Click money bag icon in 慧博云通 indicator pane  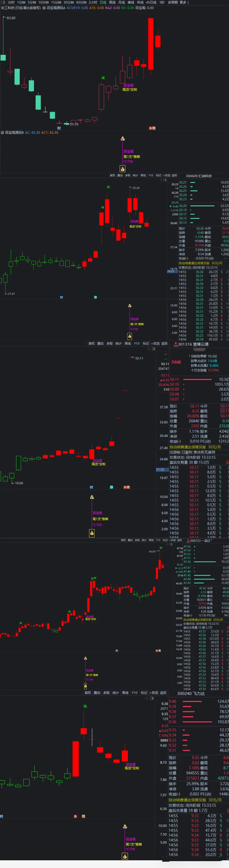(x=92, y=533)
